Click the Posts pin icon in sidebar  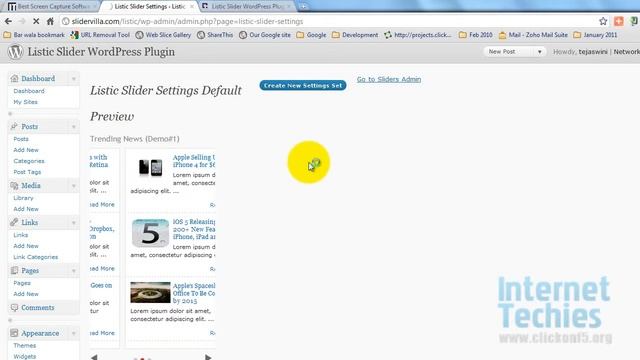(x=14, y=127)
